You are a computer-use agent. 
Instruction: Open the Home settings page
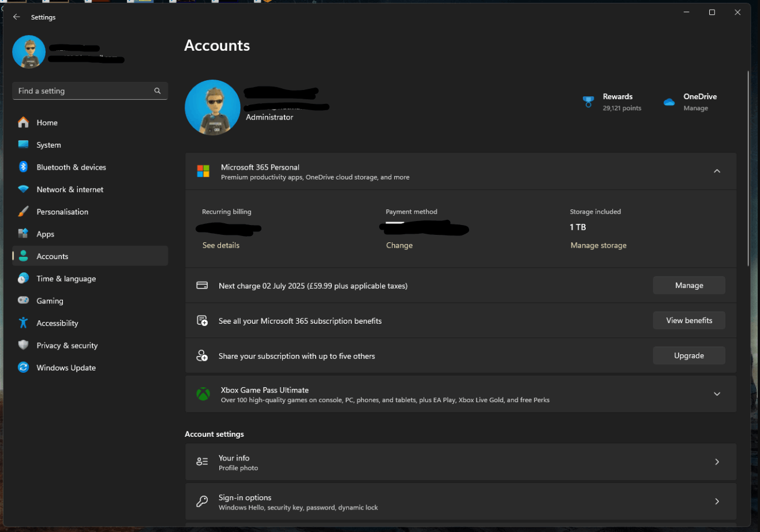pos(90,122)
